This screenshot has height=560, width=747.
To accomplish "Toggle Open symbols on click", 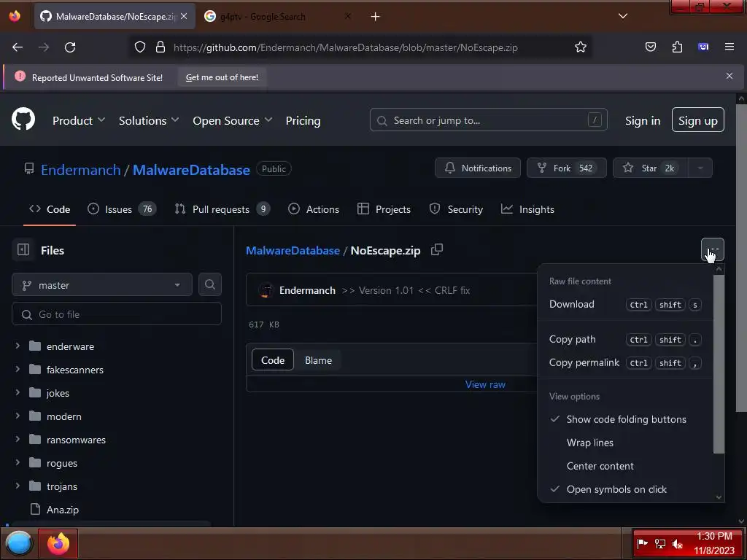I will [616, 489].
